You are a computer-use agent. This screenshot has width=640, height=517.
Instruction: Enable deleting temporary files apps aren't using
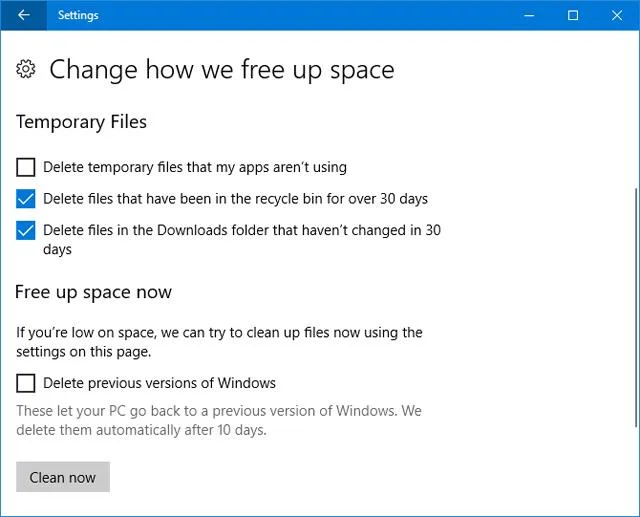[x=25, y=167]
